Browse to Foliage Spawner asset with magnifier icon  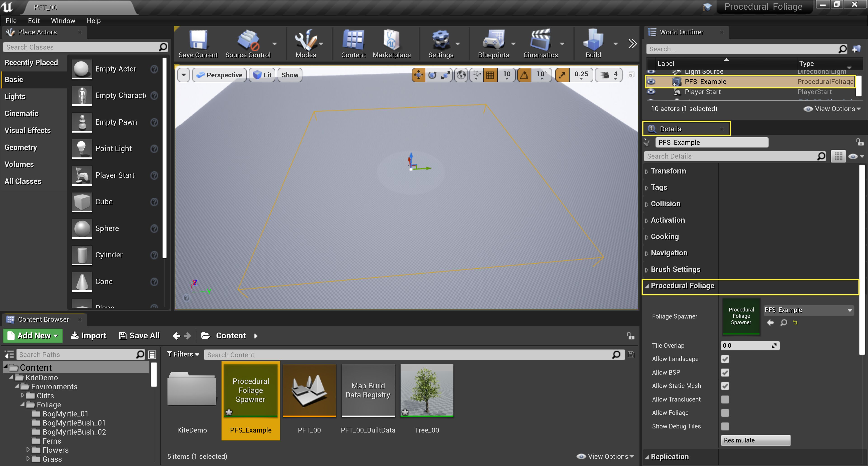point(783,323)
